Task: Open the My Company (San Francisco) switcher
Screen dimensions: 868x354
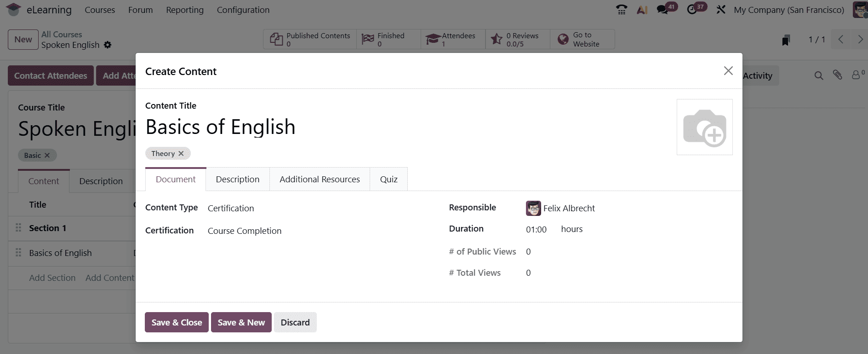Action: pyautogui.click(x=789, y=10)
